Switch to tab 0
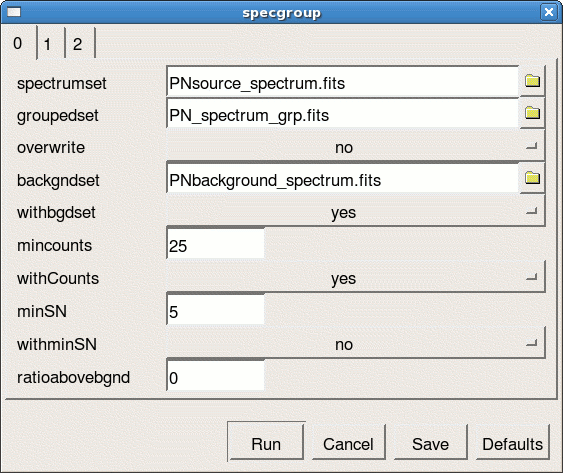Image resolution: width=563 pixels, height=473 pixels. point(19,43)
